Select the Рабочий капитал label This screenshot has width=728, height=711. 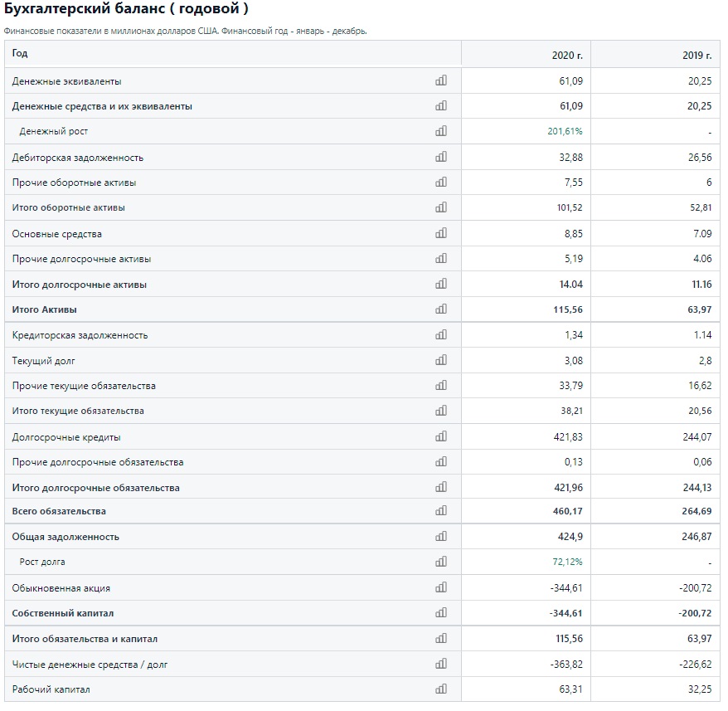click(51, 689)
